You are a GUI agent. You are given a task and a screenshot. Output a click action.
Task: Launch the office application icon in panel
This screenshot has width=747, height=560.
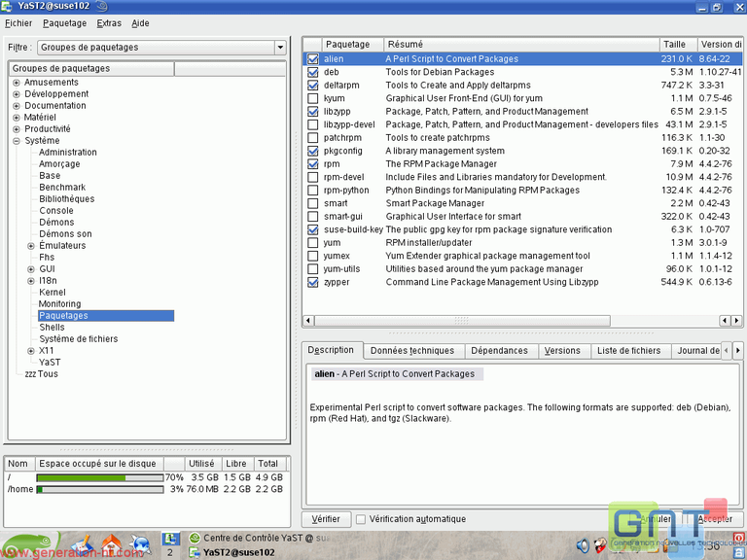[x=81, y=546]
